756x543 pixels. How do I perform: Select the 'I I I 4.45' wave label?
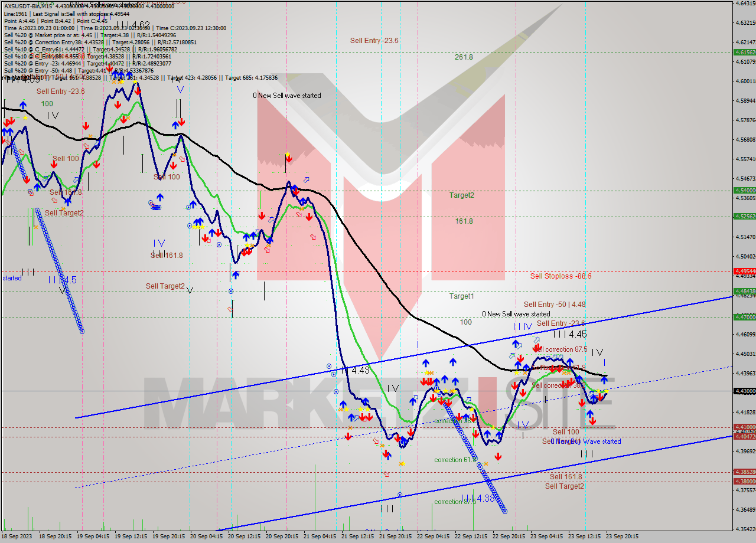point(569,334)
